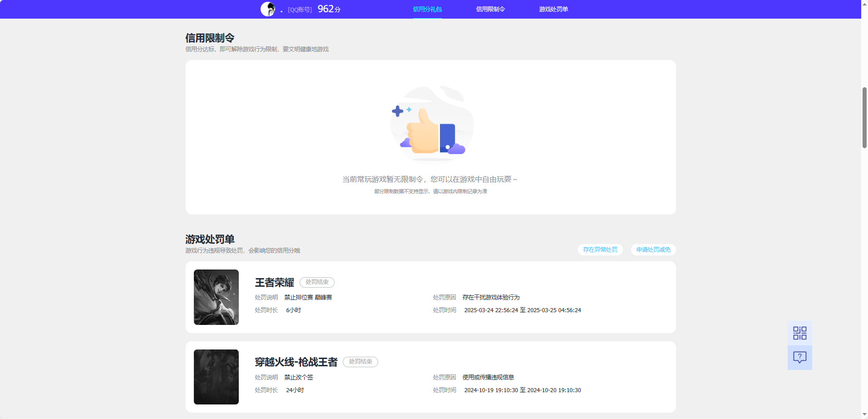Click the scrollbar up arrow
Screen dimensions: 868x419
tap(864, 4)
